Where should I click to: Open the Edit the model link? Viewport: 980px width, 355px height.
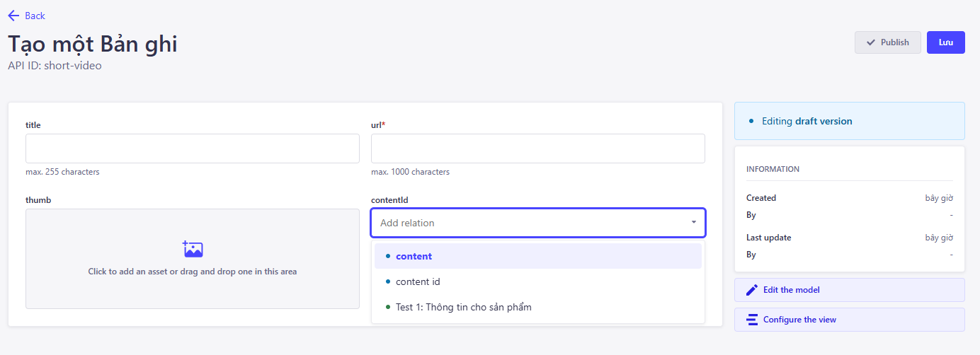[850, 290]
